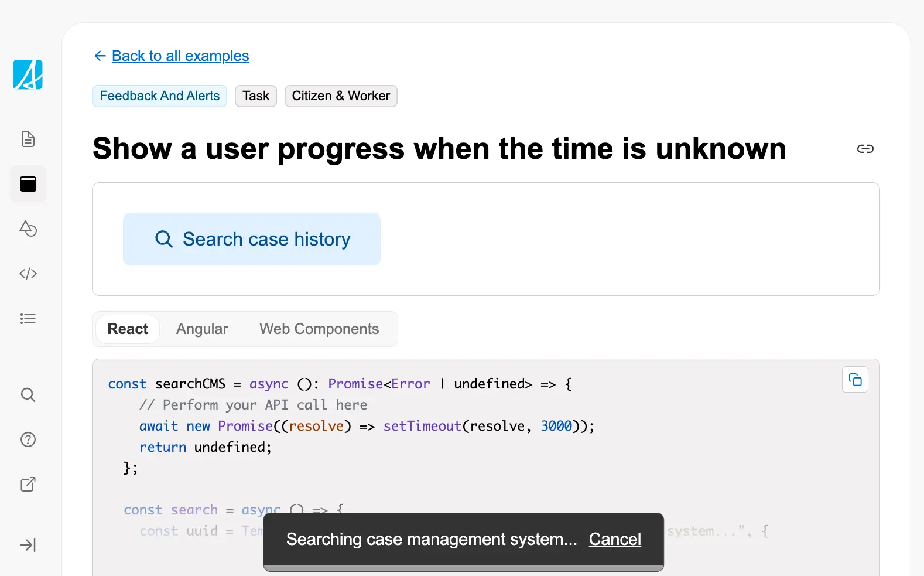Image resolution: width=924 pixels, height=576 pixels.
Task: Click the magnifier search icon in the sidebar
Action: click(x=28, y=395)
